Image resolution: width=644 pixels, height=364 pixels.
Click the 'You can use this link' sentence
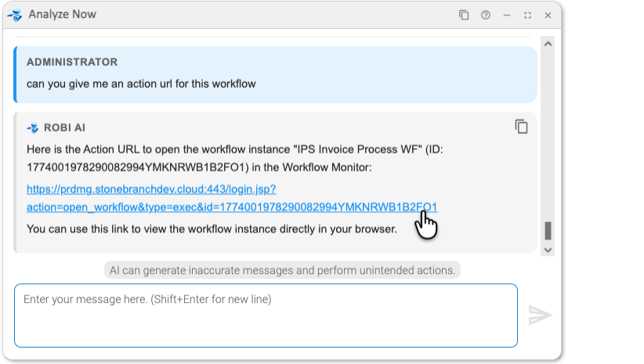coord(212,229)
